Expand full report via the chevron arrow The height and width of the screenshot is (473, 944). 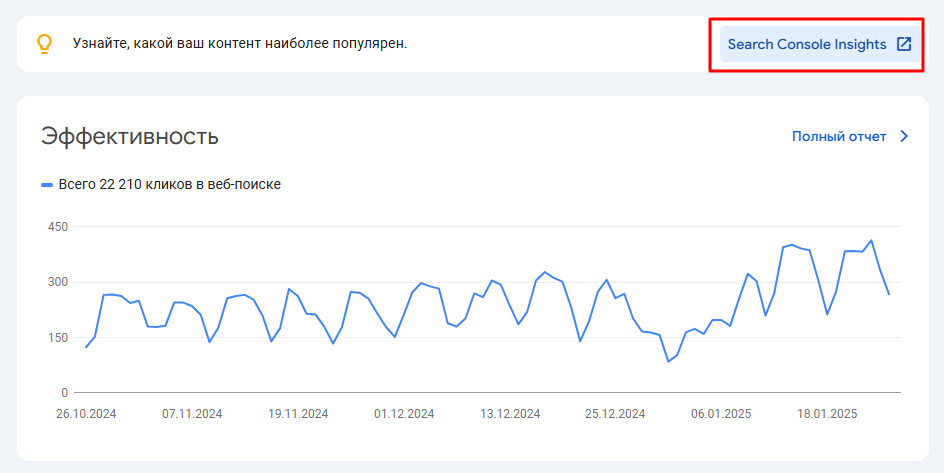pyautogui.click(x=904, y=137)
